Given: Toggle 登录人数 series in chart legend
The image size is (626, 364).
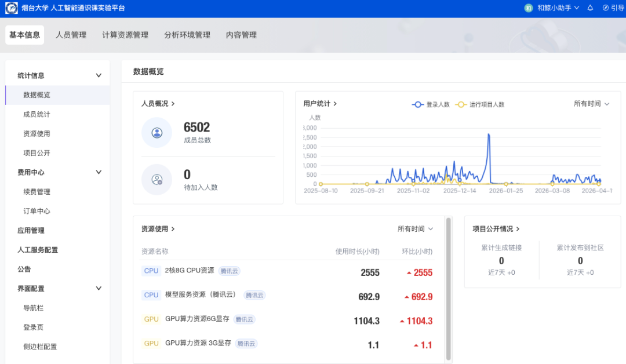Looking at the screenshot, I should [x=431, y=105].
